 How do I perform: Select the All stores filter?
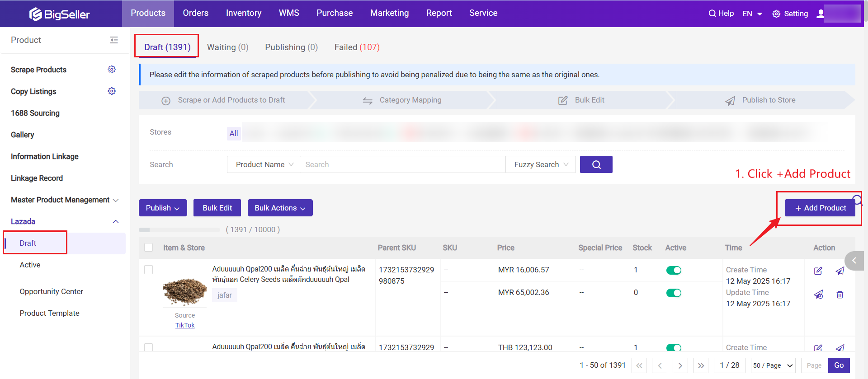tap(234, 133)
